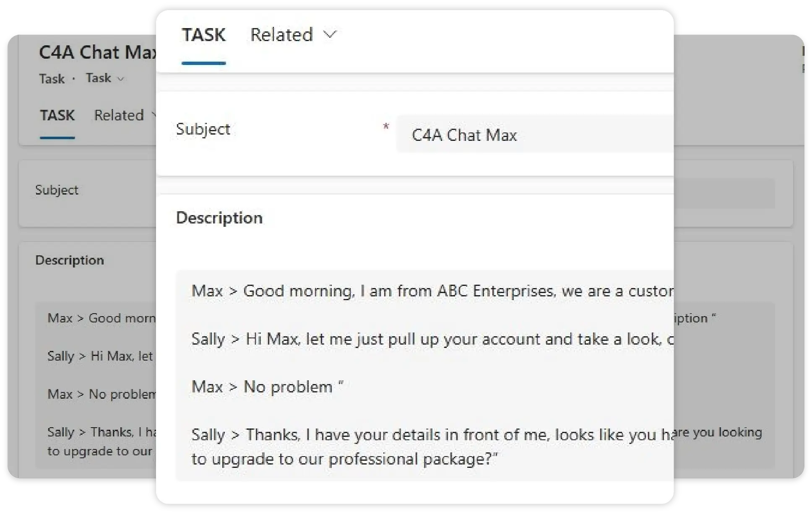Select the TASK tab in the background form
812x514 pixels.
point(57,115)
